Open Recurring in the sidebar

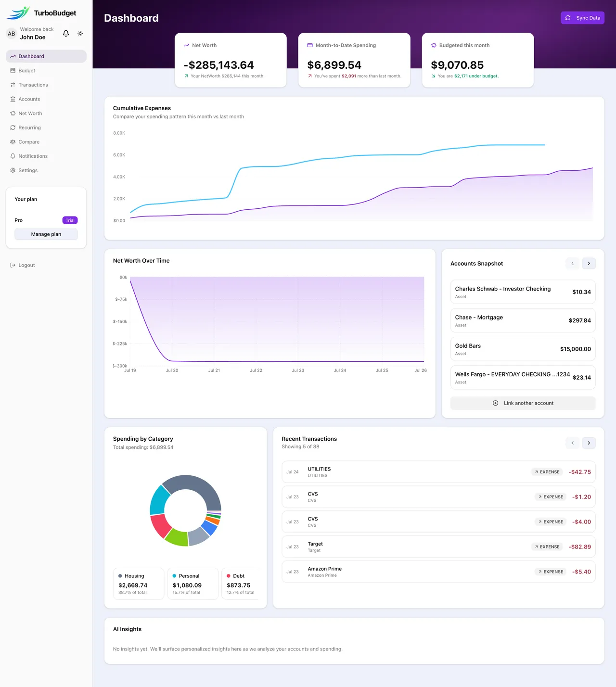46,127
